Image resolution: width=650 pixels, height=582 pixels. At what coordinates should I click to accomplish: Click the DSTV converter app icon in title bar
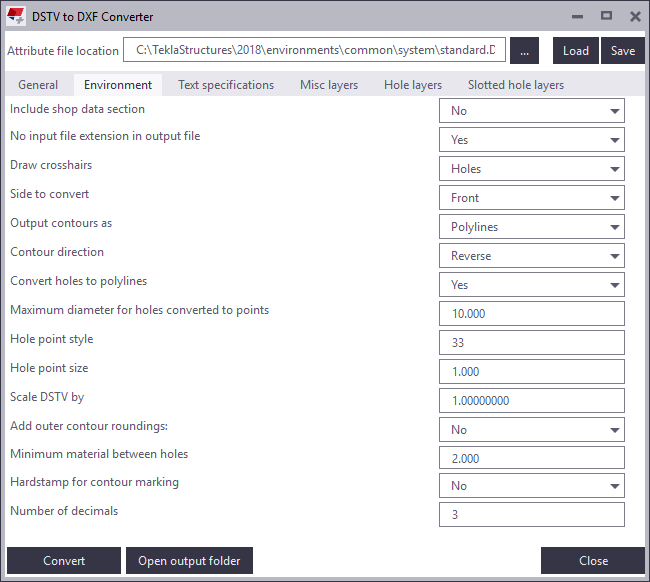click(16, 17)
